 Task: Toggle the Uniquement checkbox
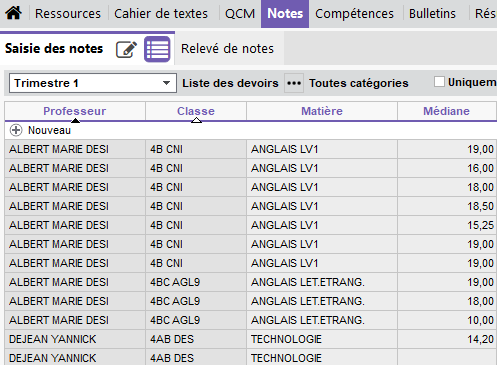coord(439,82)
